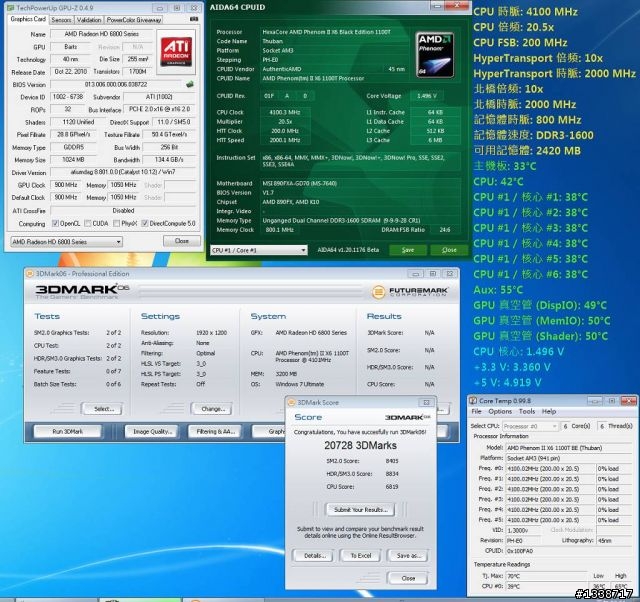Open the PowerColor Giveaway tab in GPU-Z
The height and width of the screenshot is (602, 640).
pyautogui.click(x=134, y=20)
